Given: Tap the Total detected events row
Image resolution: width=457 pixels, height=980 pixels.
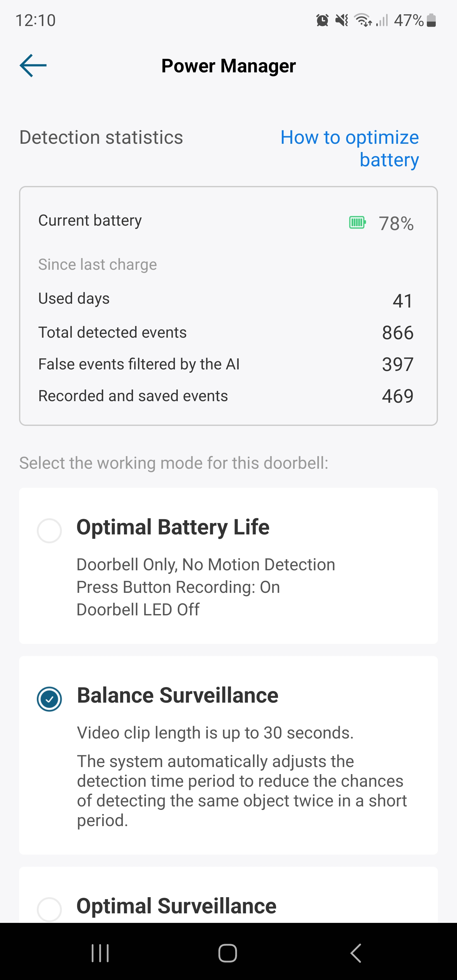Looking at the screenshot, I should [228, 333].
